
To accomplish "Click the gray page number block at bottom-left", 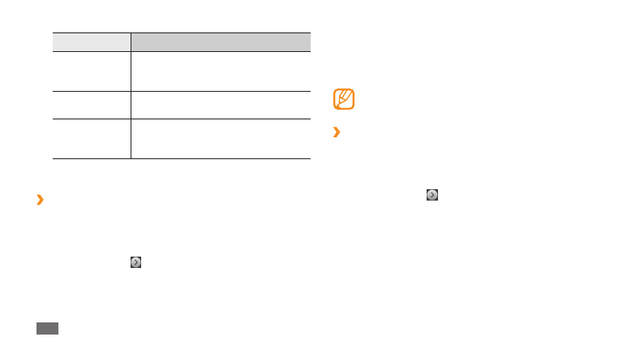I will point(47,329).
